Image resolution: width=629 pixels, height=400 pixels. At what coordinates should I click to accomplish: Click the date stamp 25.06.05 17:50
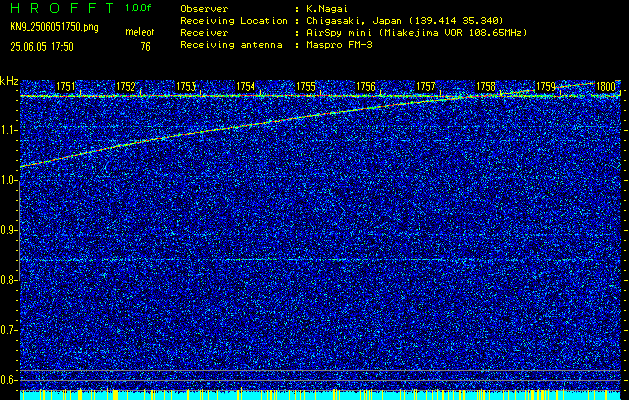click(42, 47)
